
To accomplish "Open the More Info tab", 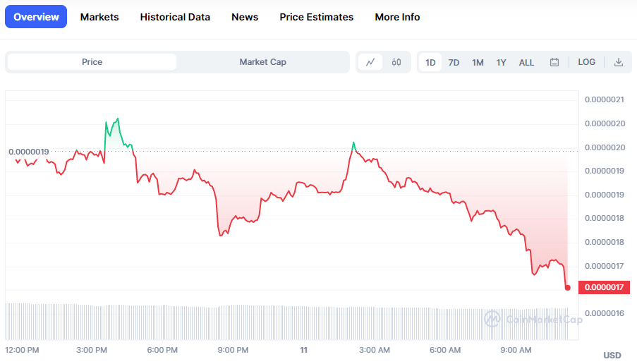I will pos(397,17).
